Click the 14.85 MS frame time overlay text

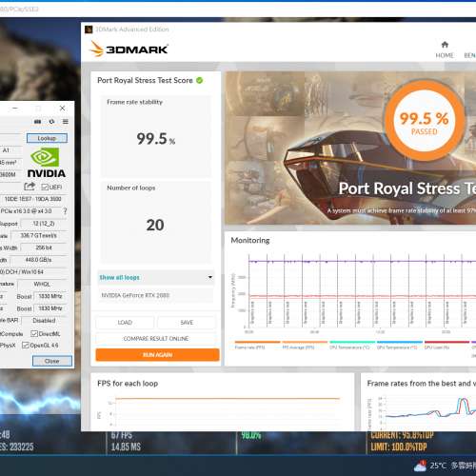(126, 447)
